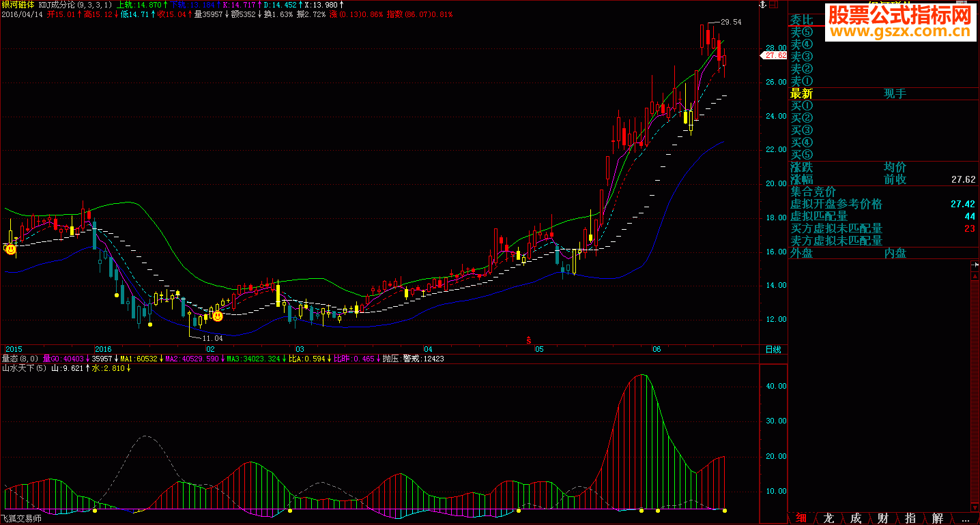
Task: Click the 水:2.810 value
Action: [x=109, y=368]
